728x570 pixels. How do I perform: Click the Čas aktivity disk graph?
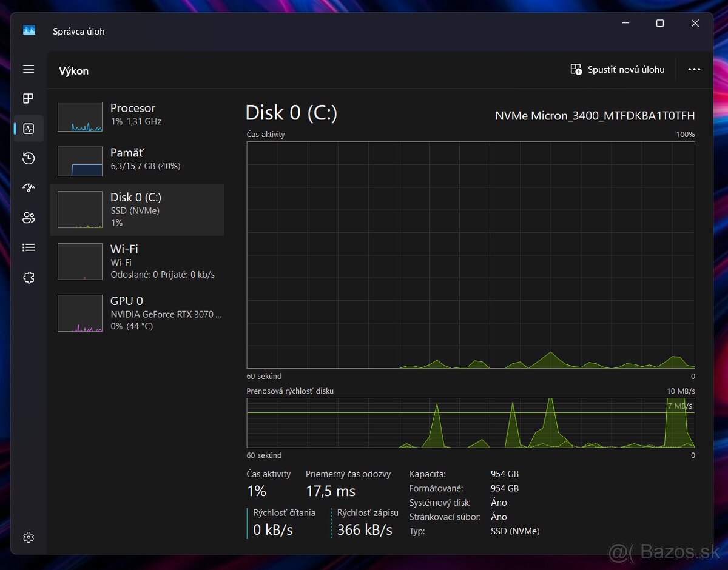click(x=471, y=255)
